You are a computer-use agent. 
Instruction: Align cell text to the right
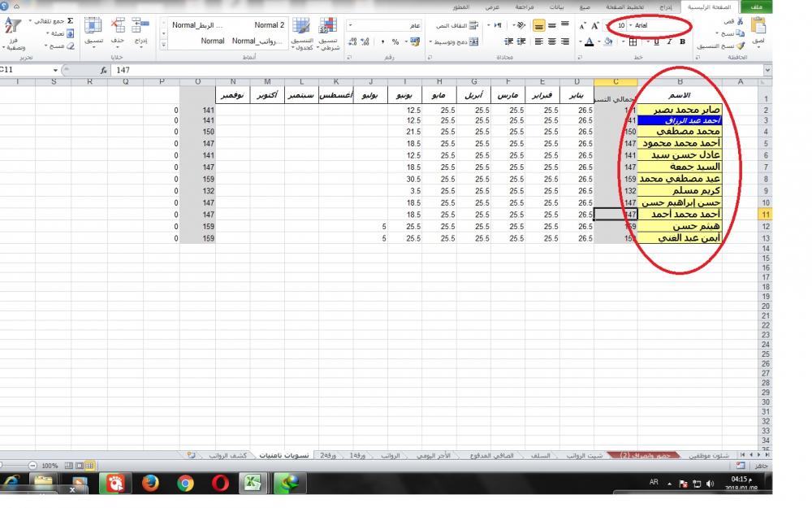(565, 41)
